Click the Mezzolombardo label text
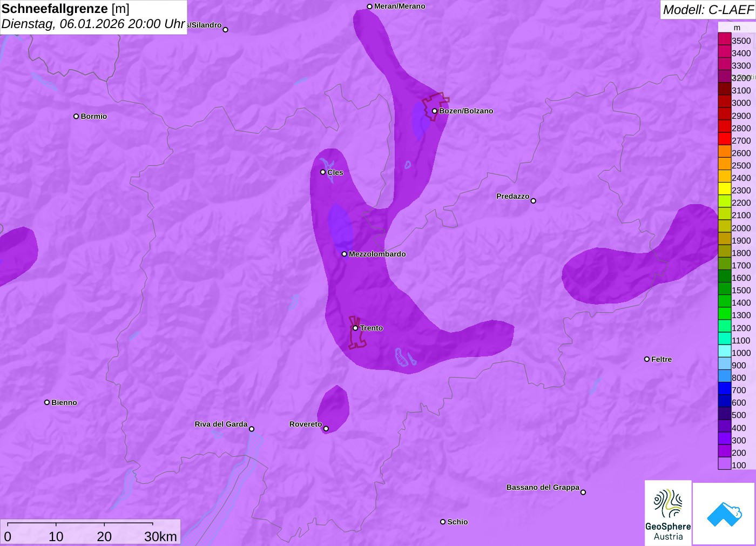Viewport: 756px width, 546px height. click(x=377, y=254)
